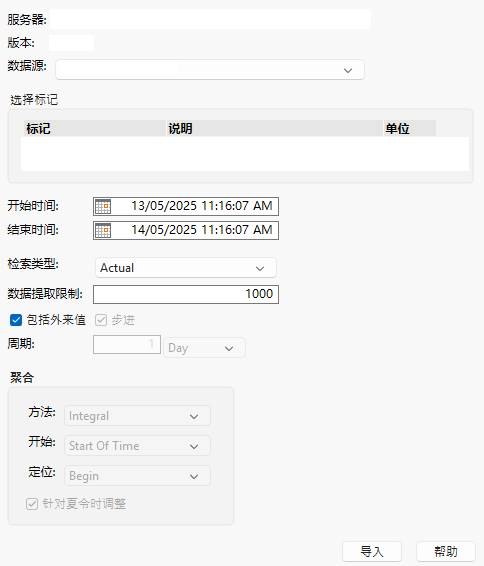The width and height of the screenshot is (484, 566).
Task: Open the 数据源 dropdown
Action: pos(210,70)
